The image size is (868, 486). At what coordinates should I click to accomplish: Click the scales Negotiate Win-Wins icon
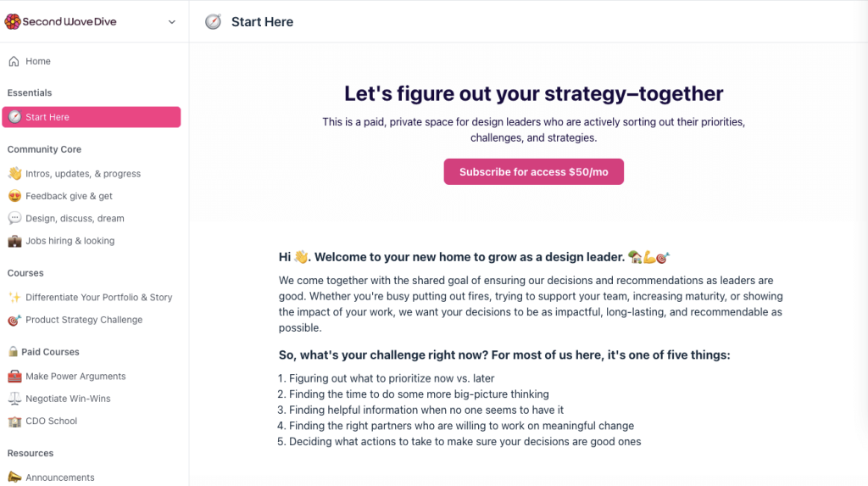[14, 399]
